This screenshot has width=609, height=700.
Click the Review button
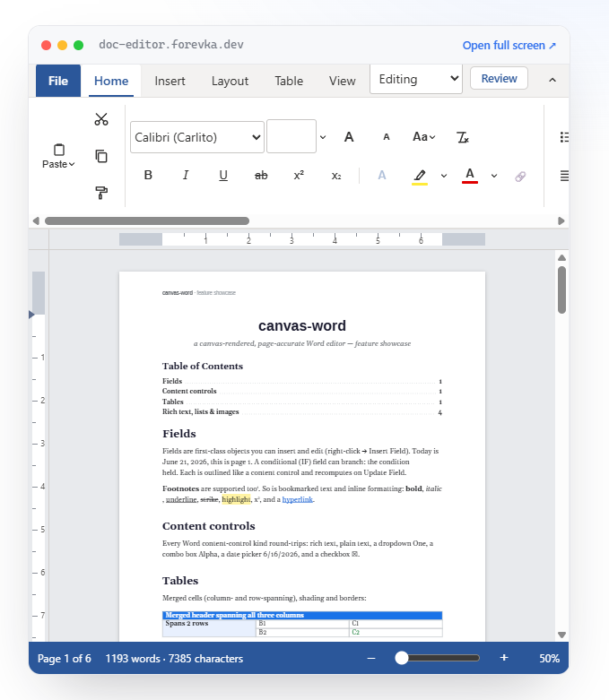499,79
